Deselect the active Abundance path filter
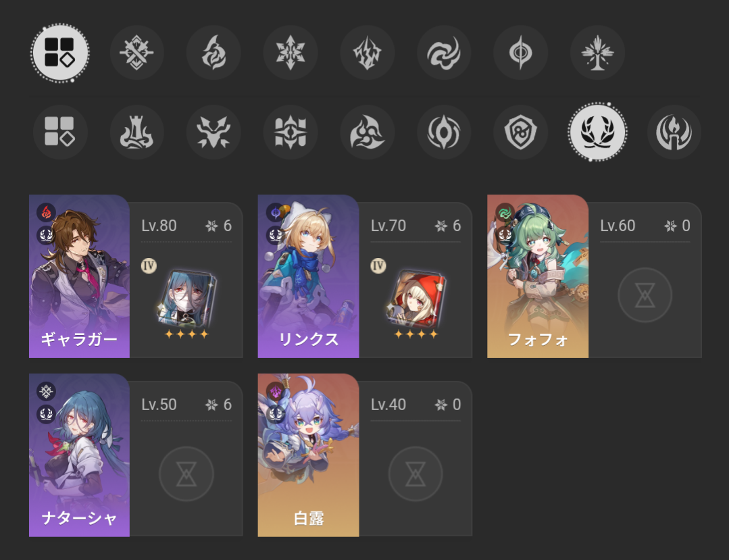729x560 pixels. click(x=597, y=132)
